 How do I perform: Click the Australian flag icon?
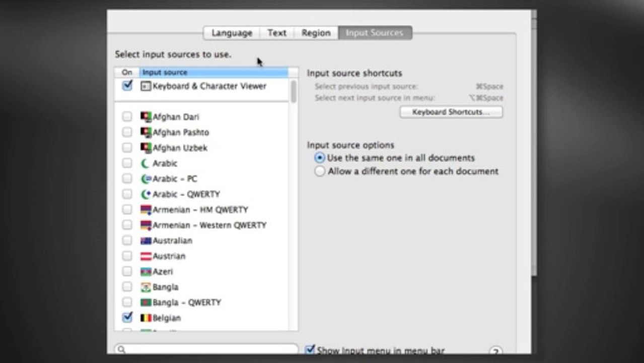pos(146,240)
